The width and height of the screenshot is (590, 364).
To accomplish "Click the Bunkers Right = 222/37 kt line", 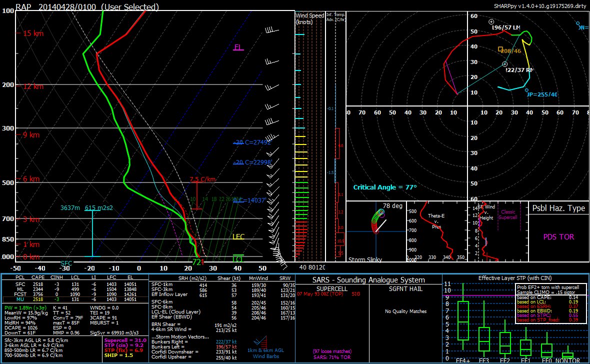I will [x=194, y=342].
